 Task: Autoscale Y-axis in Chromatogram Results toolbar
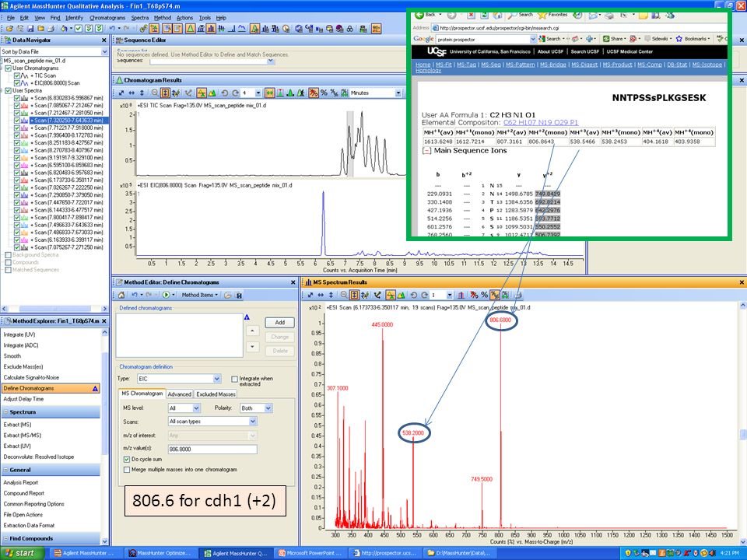pyautogui.click(x=142, y=93)
